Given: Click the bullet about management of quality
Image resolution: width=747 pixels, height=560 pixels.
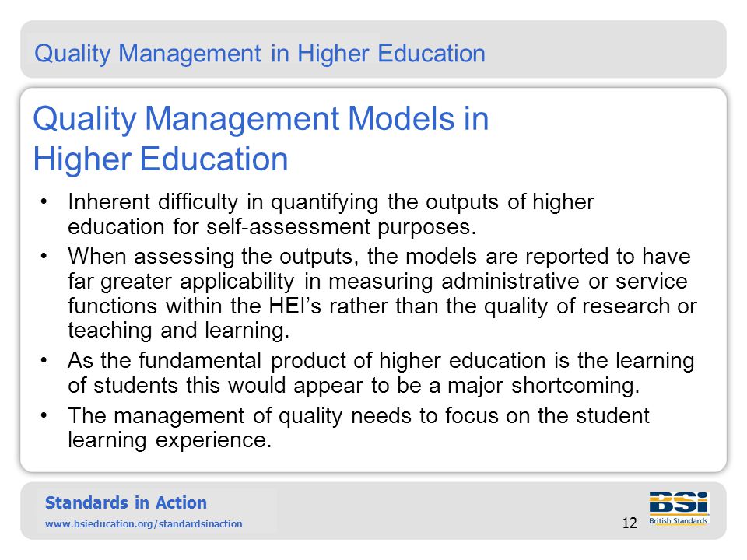Looking at the screenshot, I should [358, 428].
